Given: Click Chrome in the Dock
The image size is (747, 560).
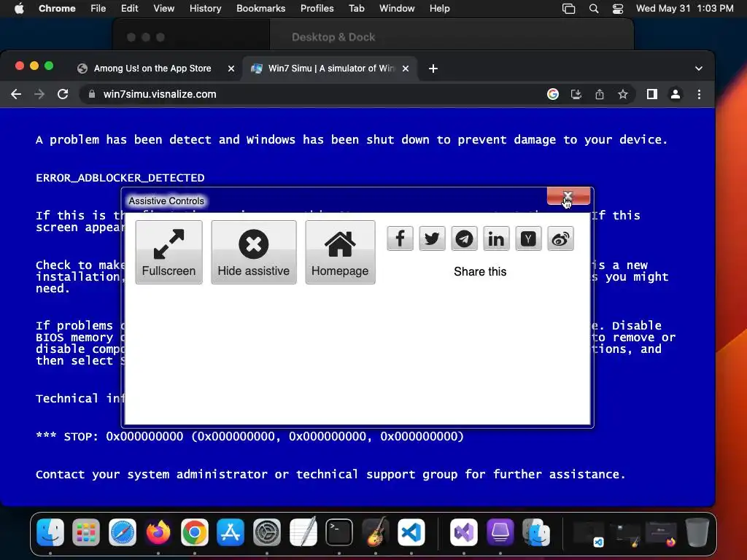Looking at the screenshot, I should point(194,532).
